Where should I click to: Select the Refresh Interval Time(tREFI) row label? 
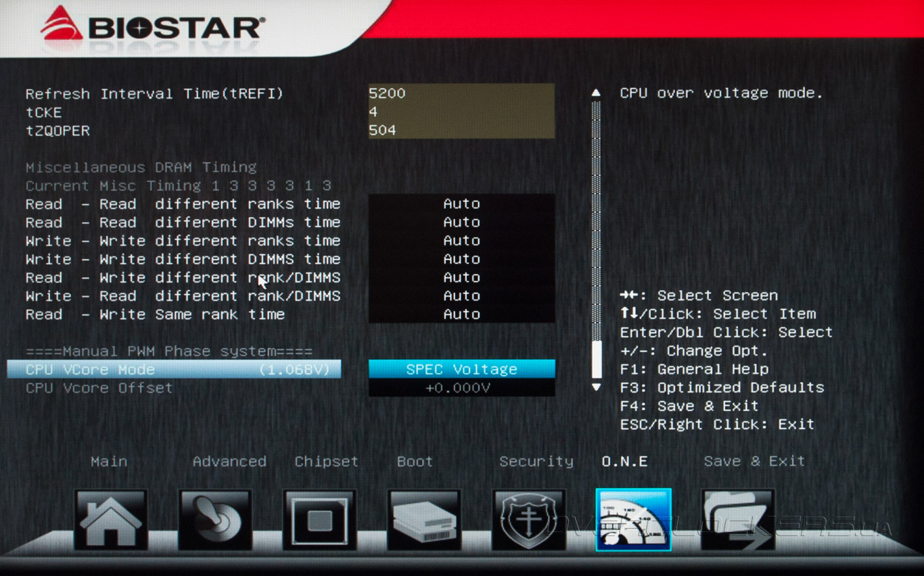coord(154,94)
